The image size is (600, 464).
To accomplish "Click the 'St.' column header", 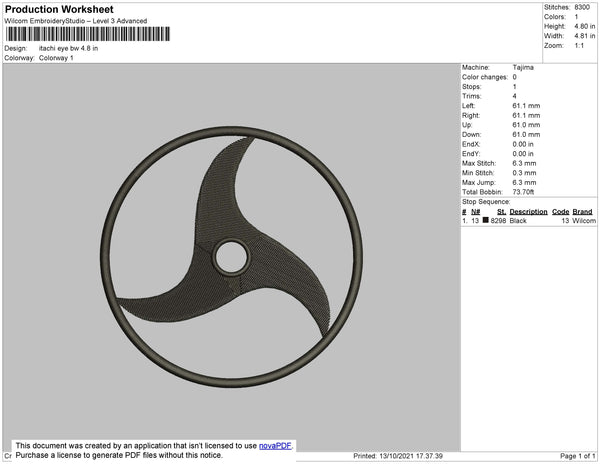I will [501, 212].
